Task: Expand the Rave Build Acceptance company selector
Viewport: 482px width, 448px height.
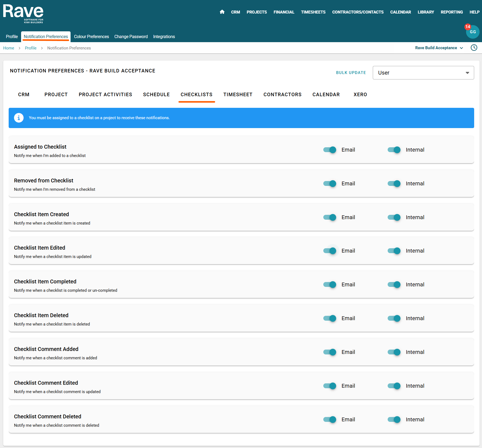Action: (439, 48)
